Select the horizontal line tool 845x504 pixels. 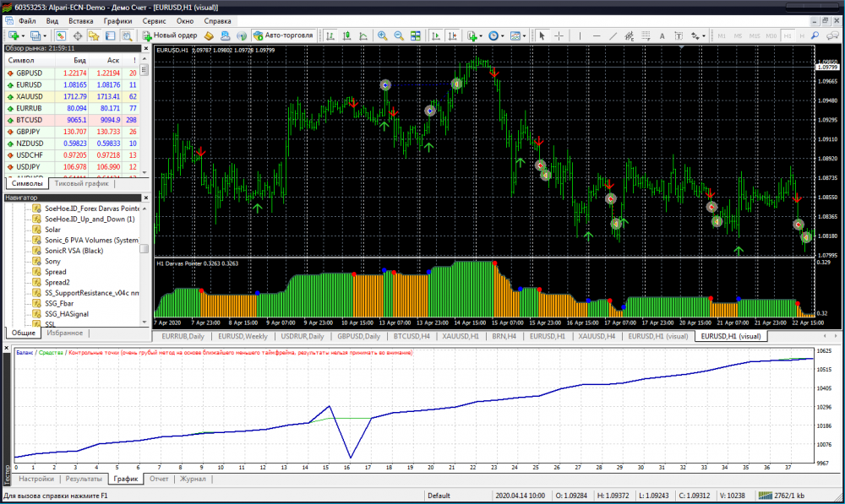597,35
